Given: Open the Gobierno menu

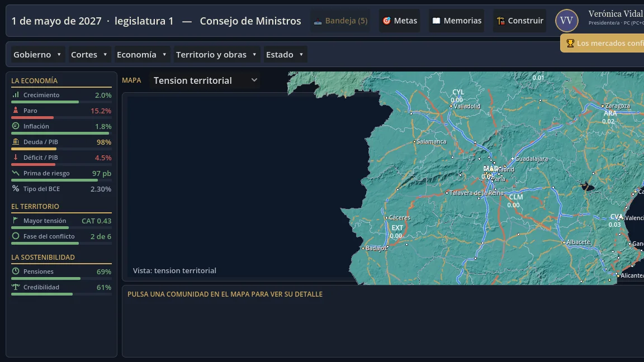Looking at the screenshot, I should click(37, 55).
